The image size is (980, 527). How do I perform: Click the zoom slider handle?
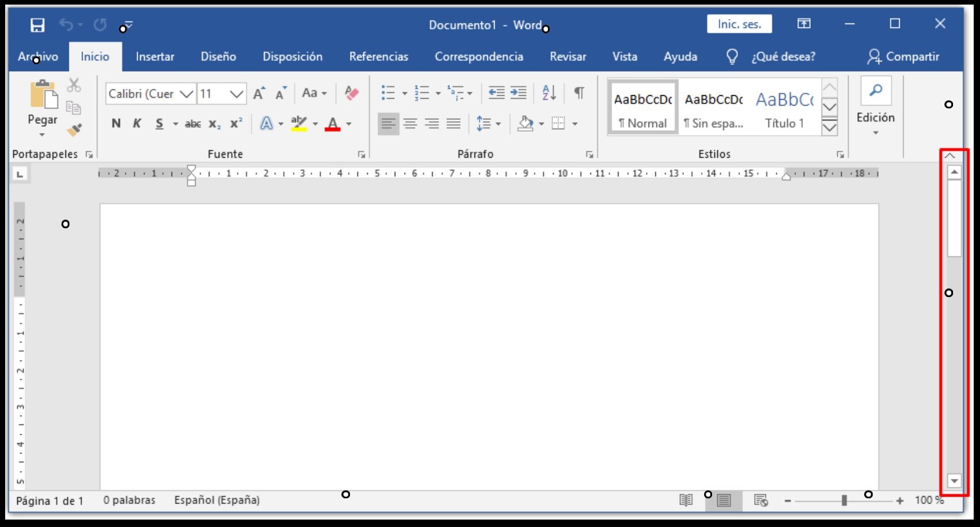844,501
